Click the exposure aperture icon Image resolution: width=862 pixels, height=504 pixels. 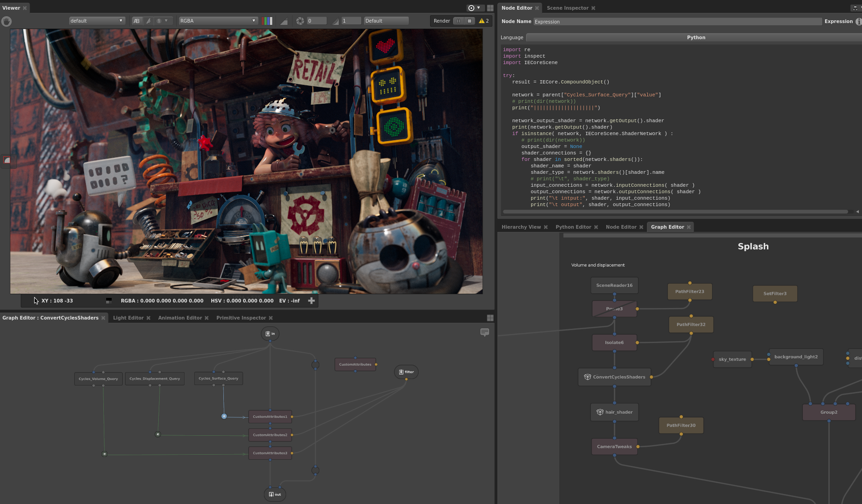pos(300,21)
